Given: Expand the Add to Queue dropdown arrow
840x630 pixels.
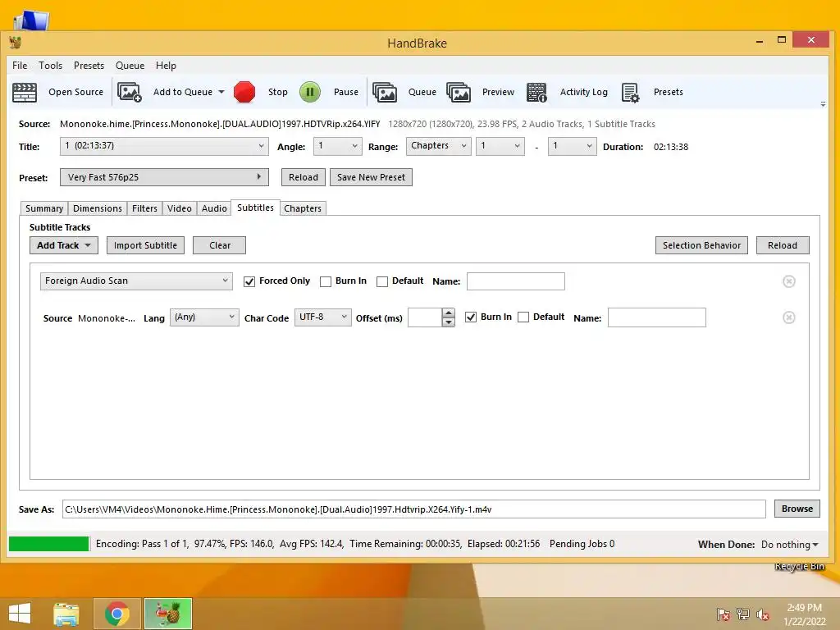Looking at the screenshot, I should (221, 92).
